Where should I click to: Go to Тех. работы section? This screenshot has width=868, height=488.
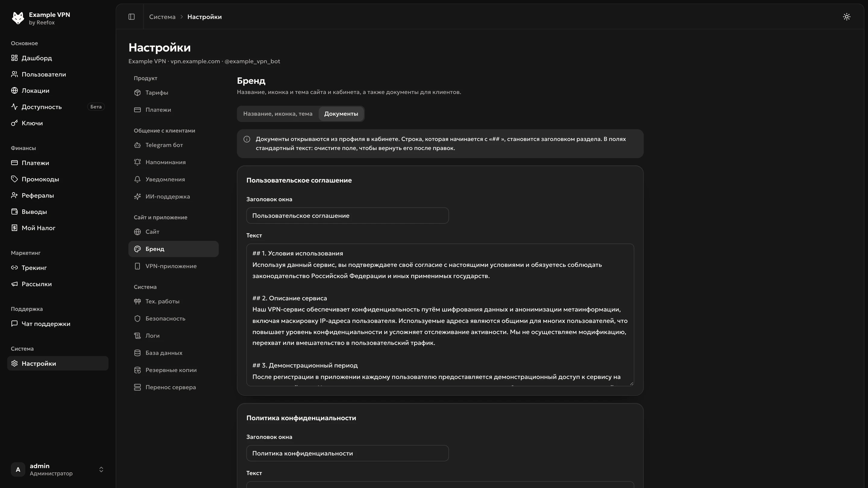tap(173, 302)
